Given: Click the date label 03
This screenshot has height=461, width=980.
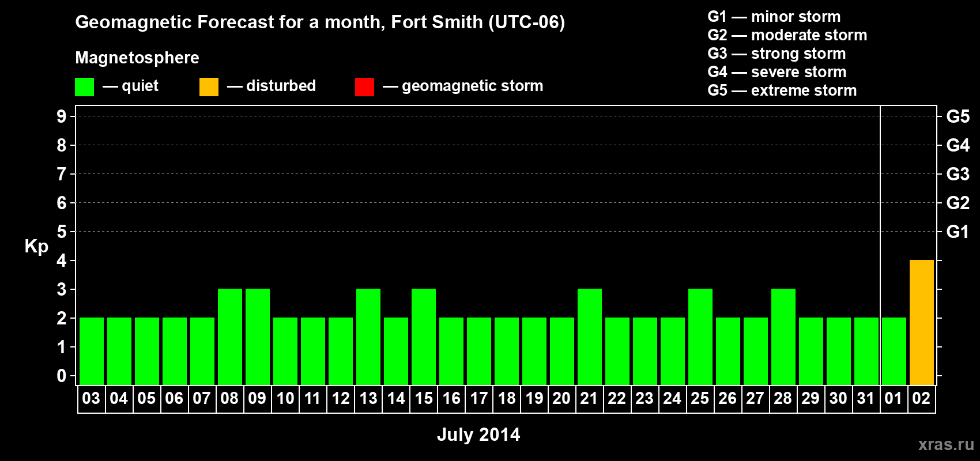Looking at the screenshot, I should pos(91,399).
